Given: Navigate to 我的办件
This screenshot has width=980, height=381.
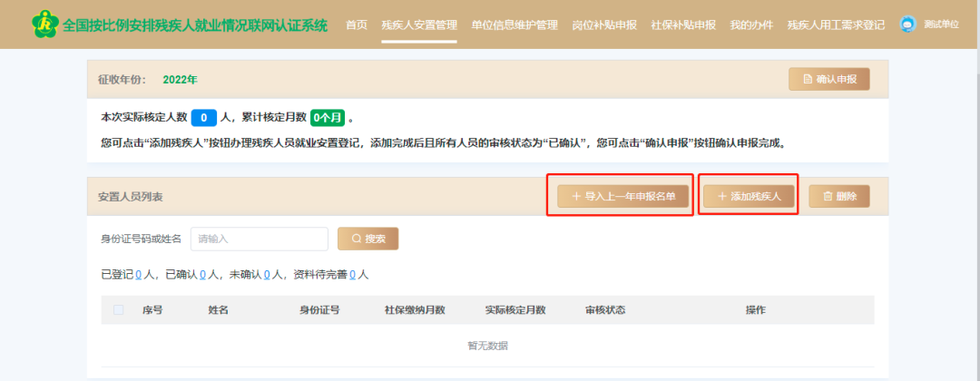Looking at the screenshot, I should click(751, 24).
